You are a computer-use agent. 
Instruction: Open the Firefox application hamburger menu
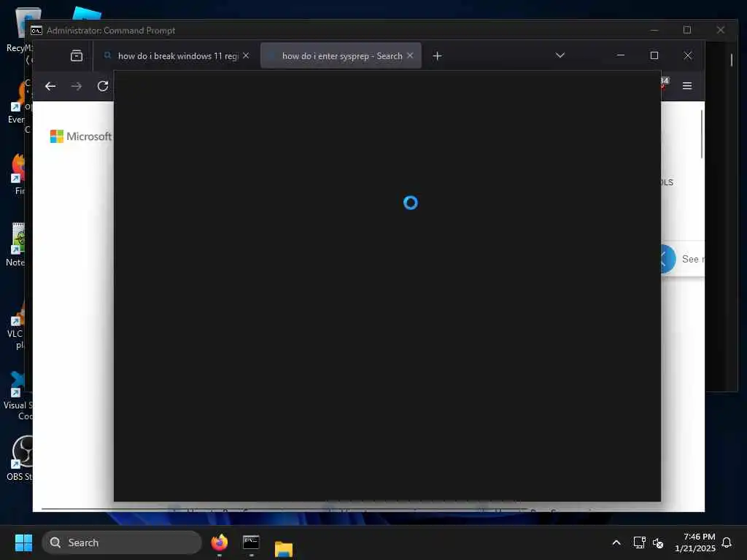[687, 86]
